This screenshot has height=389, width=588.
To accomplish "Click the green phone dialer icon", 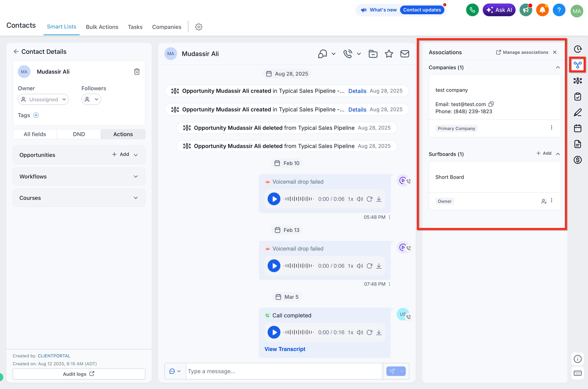I will [x=472, y=10].
